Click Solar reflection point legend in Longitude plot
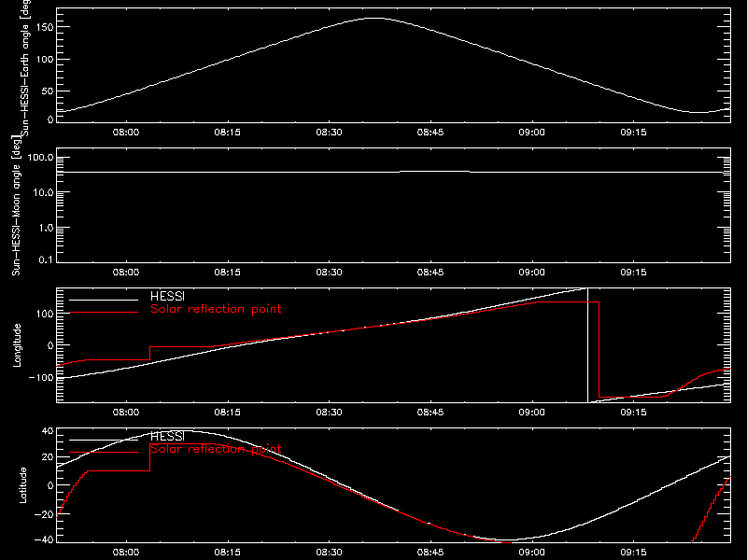The height and width of the screenshot is (560, 747). (x=216, y=309)
